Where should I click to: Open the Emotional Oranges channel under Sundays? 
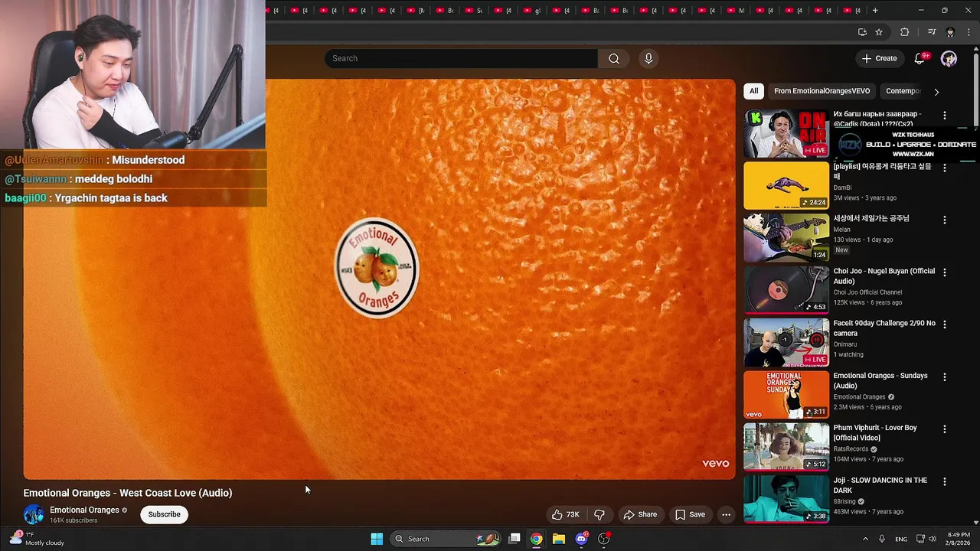859,397
